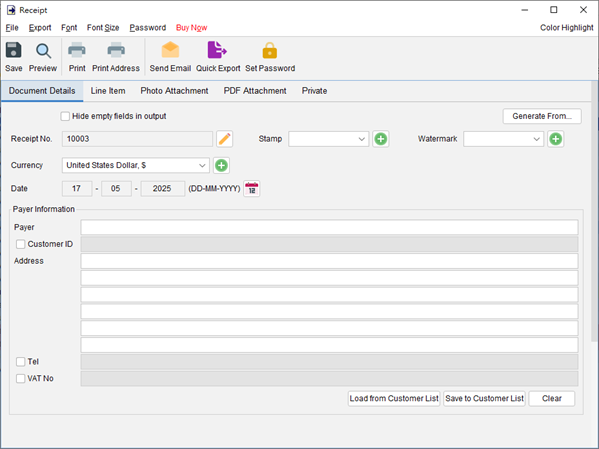
Task: Enable Hide empty fields in output
Action: tap(65, 116)
